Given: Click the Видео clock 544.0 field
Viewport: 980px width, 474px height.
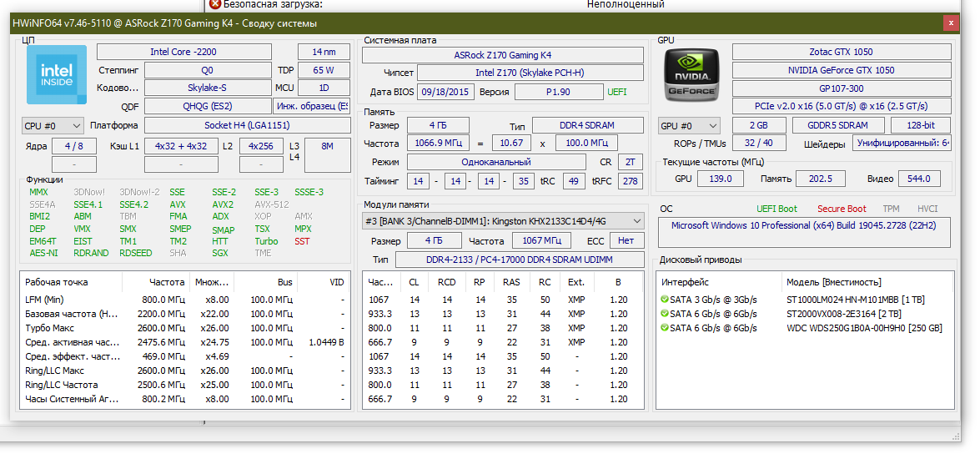Looking at the screenshot, I should [x=919, y=179].
